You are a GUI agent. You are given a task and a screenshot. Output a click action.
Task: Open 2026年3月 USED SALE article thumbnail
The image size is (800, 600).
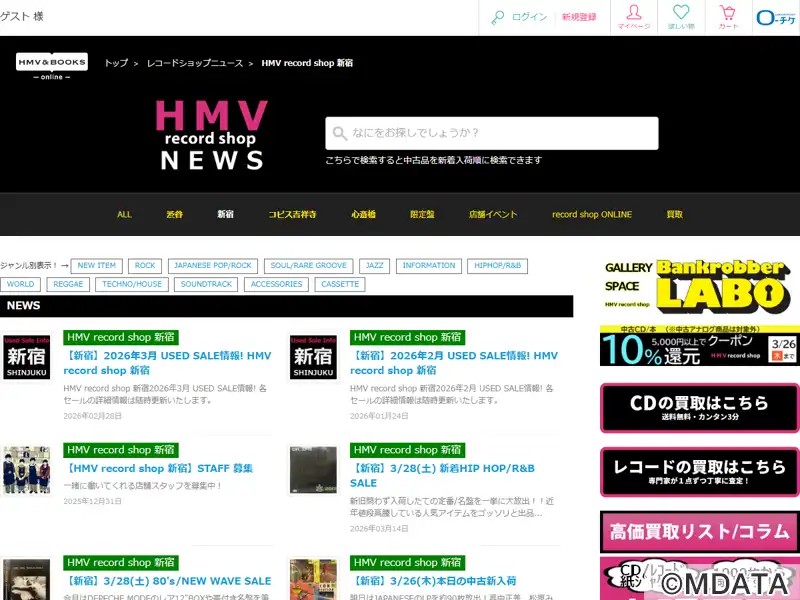(27, 357)
